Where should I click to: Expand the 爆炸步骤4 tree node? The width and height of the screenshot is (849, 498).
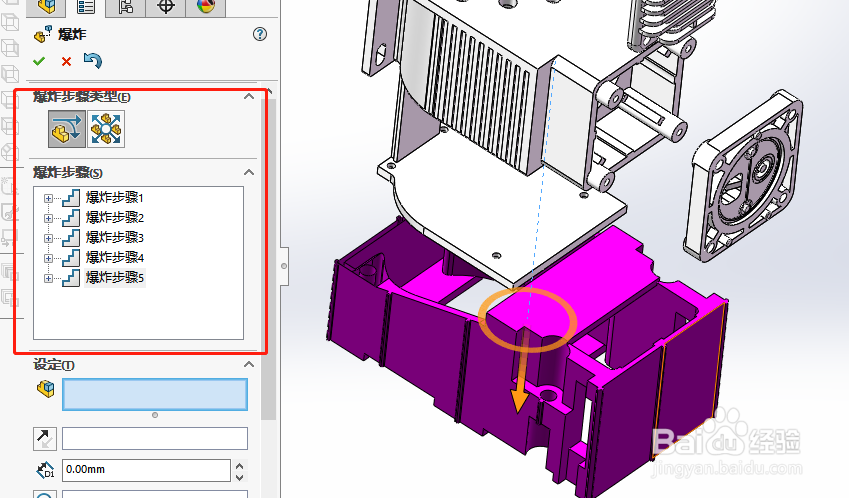point(48,258)
